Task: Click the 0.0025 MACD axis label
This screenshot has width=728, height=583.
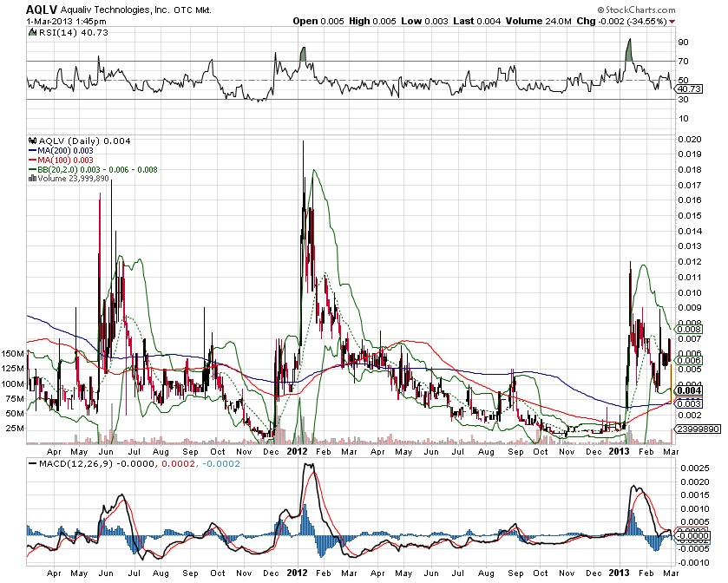Action: [695, 468]
